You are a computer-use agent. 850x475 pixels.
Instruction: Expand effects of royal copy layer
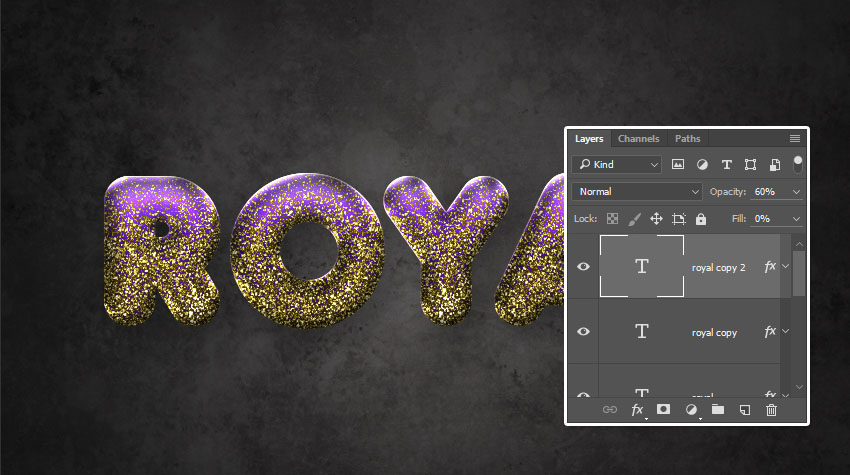785,332
